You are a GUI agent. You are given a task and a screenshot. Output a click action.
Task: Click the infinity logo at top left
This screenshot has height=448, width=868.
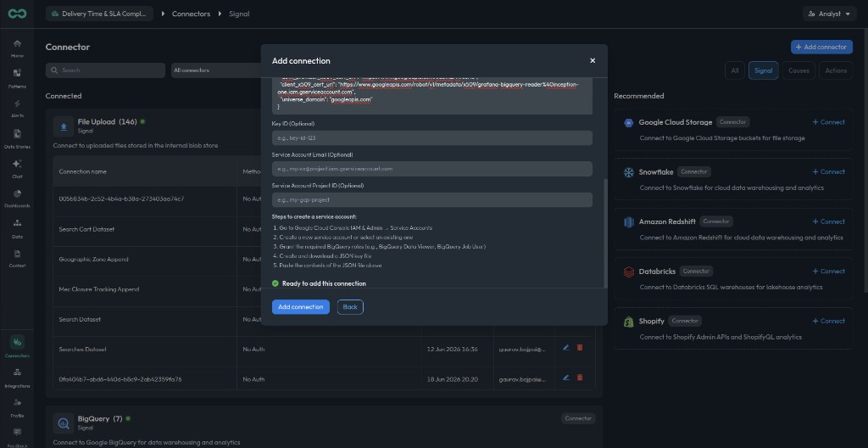click(x=17, y=14)
